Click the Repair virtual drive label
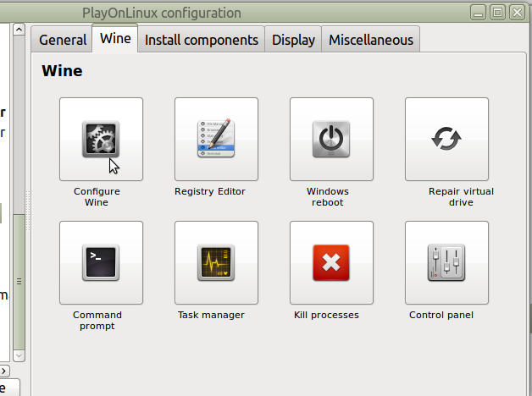Image resolution: width=532 pixels, height=396 pixels. tap(461, 197)
